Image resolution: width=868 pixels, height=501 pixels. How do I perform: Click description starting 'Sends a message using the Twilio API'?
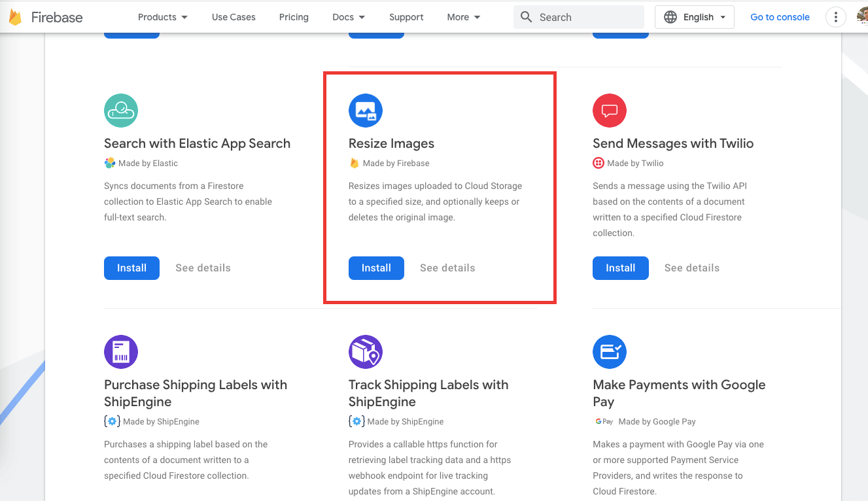pos(668,209)
